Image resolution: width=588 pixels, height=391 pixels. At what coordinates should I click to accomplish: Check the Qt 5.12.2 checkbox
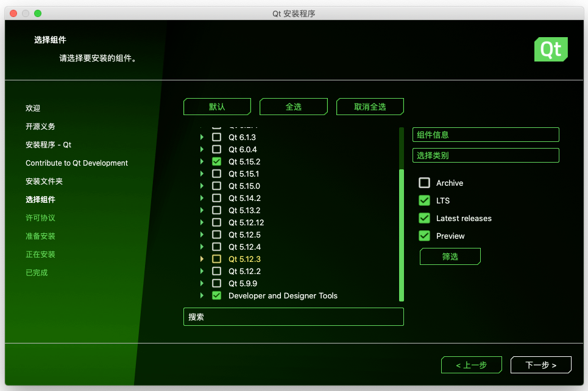click(216, 271)
